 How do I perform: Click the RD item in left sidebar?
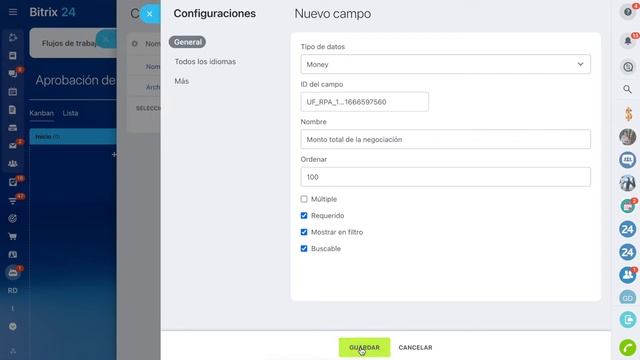[13, 291]
